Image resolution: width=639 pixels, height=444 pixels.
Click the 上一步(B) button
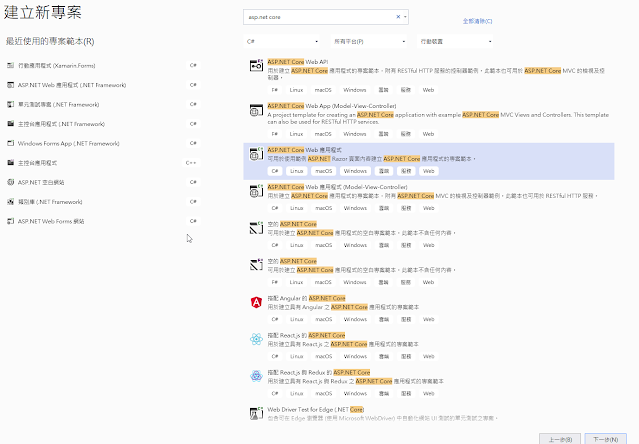[560, 439]
